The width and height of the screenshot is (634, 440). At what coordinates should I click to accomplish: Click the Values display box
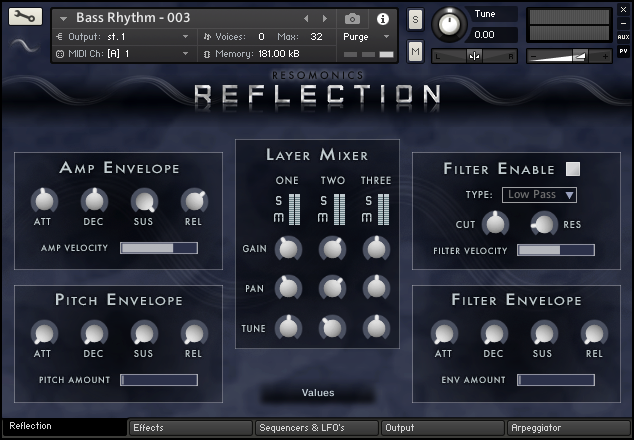(x=318, y=393)
